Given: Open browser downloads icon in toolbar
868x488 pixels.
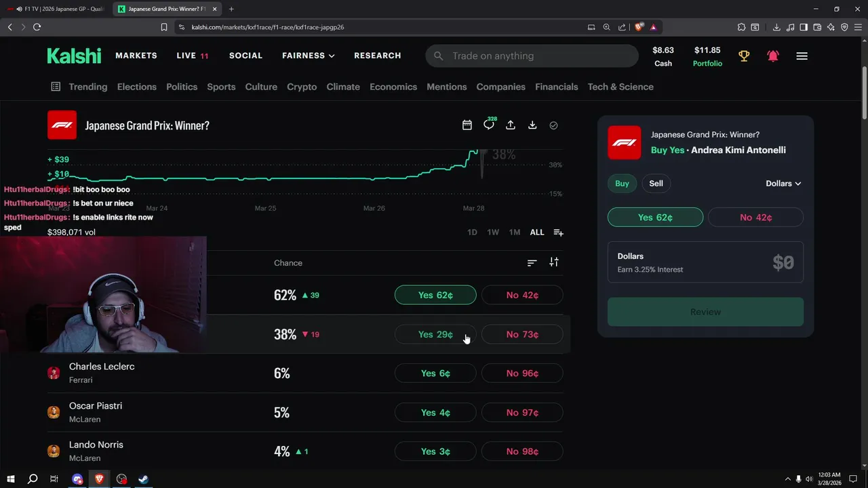Looking at the screenshot, I should [776, 27].
